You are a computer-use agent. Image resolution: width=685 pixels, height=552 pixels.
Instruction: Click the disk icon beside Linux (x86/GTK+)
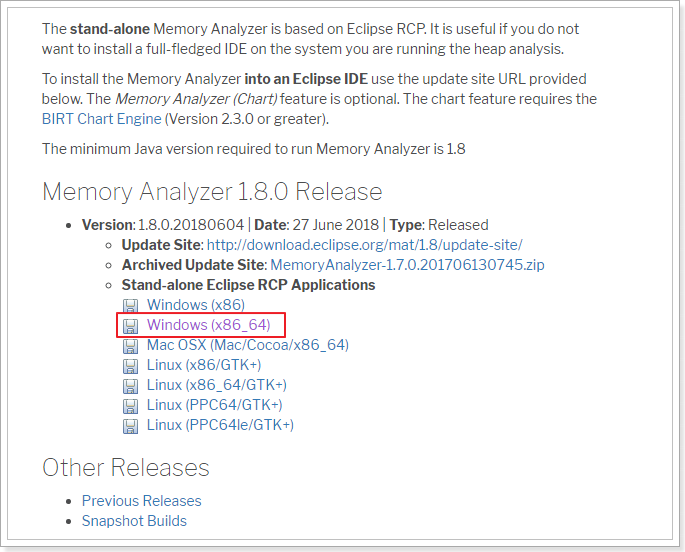pyautogui.click(x=130, y=366)
